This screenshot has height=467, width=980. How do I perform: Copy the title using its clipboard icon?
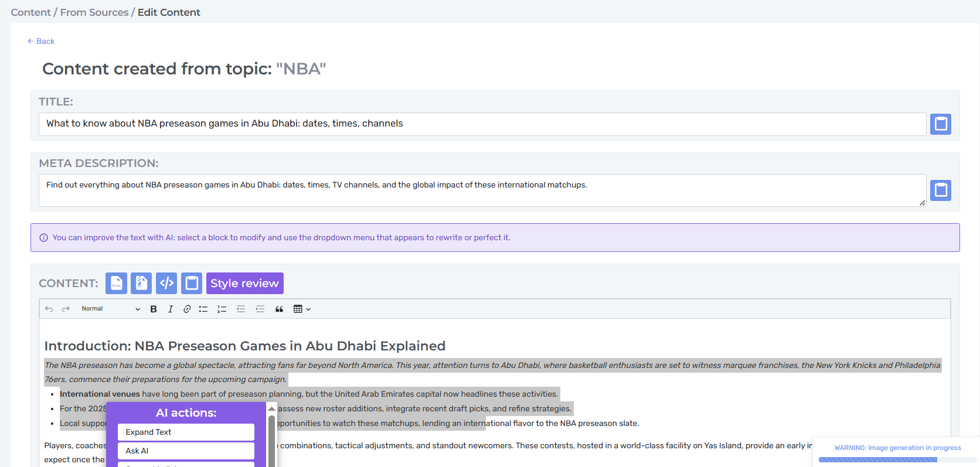pos(941,124)
